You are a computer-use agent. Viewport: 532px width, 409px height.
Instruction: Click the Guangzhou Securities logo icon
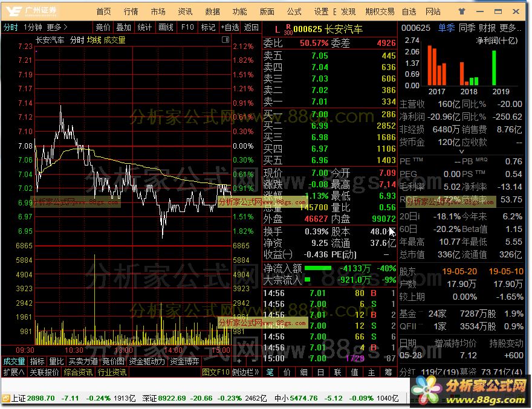pos(14,11)
